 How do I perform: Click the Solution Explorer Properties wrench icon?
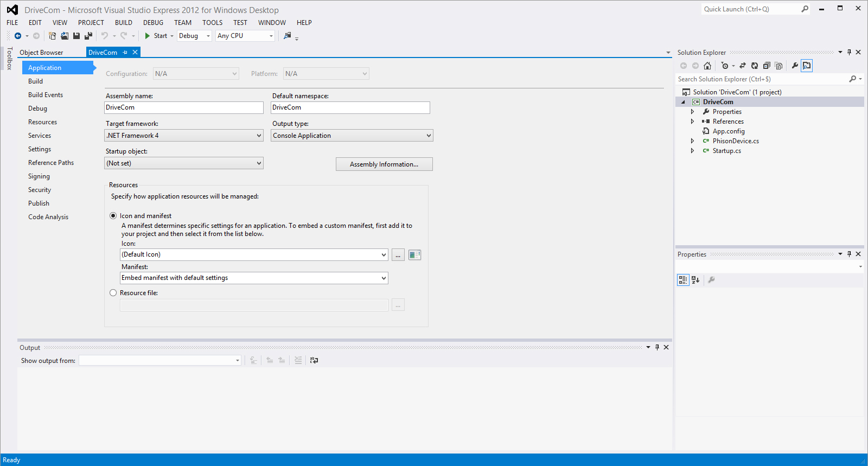click(x=795, y=66)
